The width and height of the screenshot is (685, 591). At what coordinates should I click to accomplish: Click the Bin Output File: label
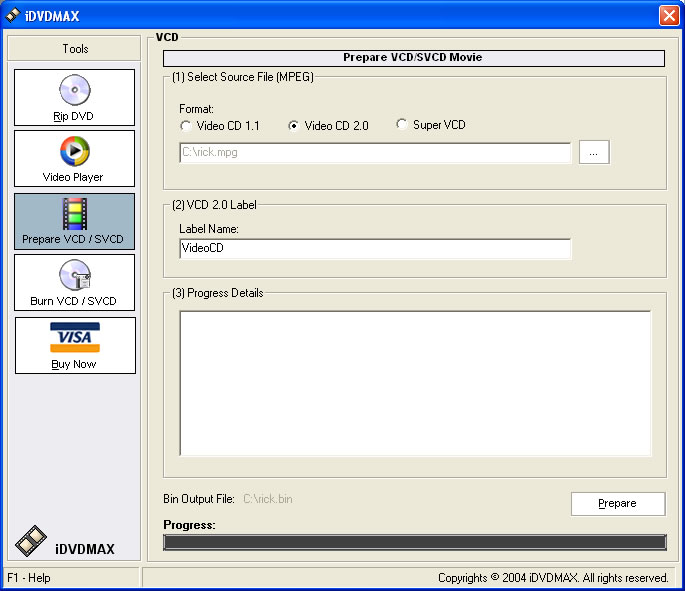tap(199, 499)
